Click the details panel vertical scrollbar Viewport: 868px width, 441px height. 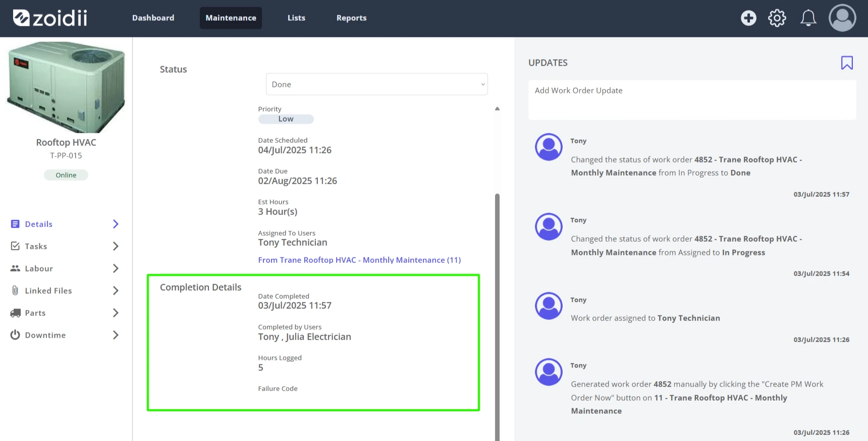497,317
